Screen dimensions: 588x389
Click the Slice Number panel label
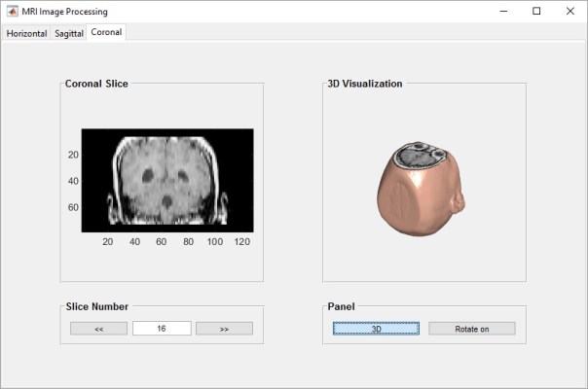[x=96, y=306]
